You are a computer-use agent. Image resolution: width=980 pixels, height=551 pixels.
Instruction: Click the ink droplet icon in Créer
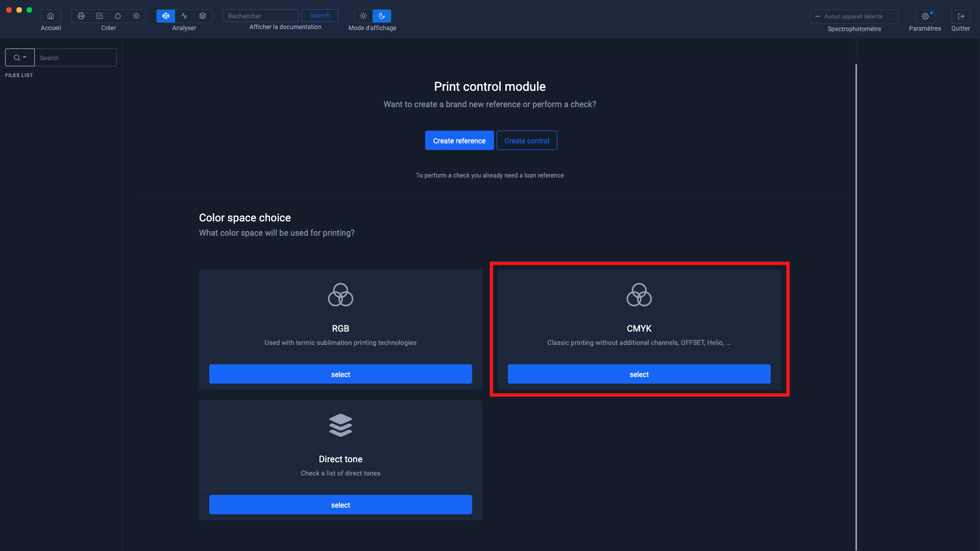[x=118, y=16]
